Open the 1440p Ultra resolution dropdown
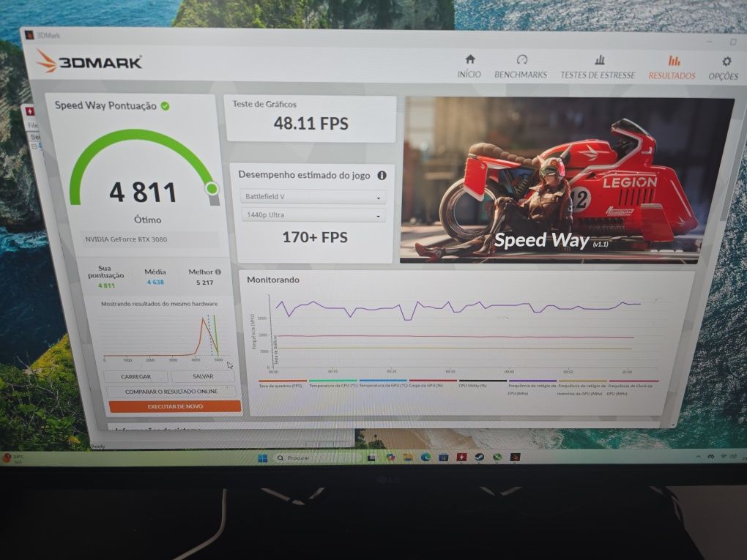Screen dimensions: 747x560 pos(313,214)
